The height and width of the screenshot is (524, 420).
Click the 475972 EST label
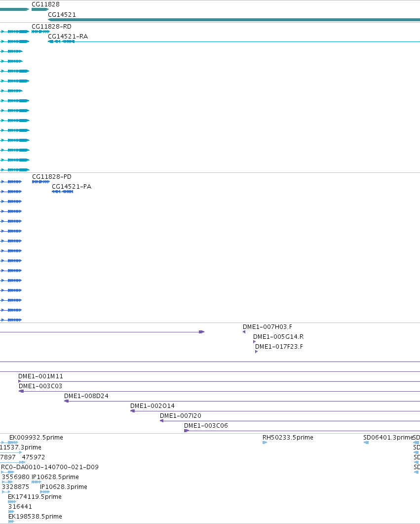[34, 457]
